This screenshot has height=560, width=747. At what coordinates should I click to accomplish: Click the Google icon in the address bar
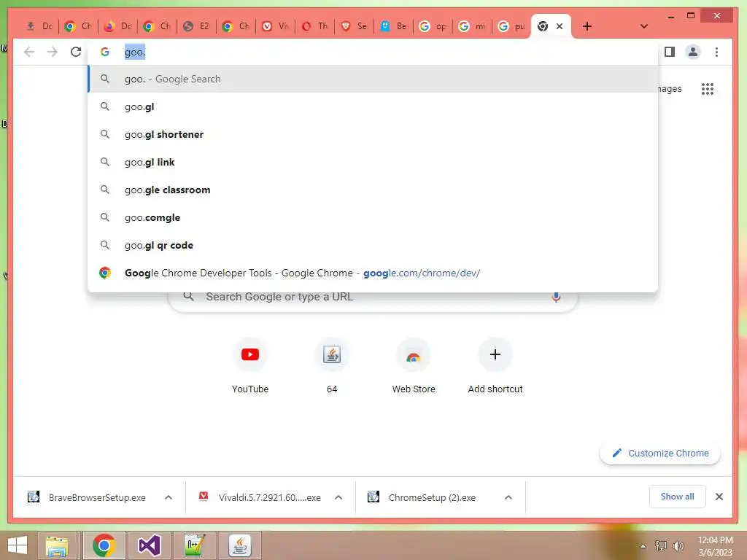[x=105, y=52]
